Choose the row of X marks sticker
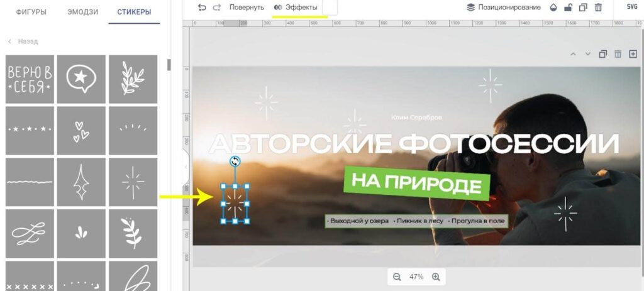The image size is (644, 291). (x=30, y=276)
